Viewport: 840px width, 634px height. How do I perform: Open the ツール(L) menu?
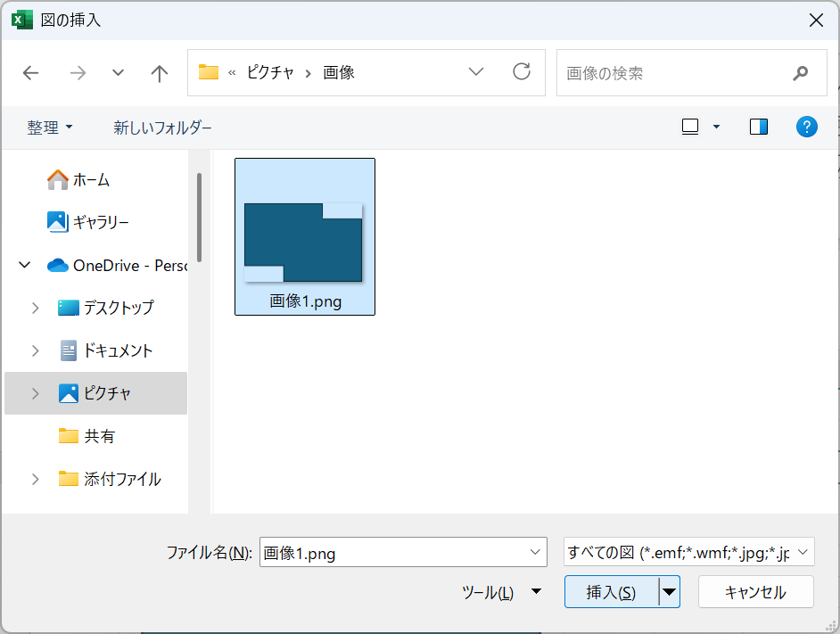pyautogui.click(x=501, y=592)
